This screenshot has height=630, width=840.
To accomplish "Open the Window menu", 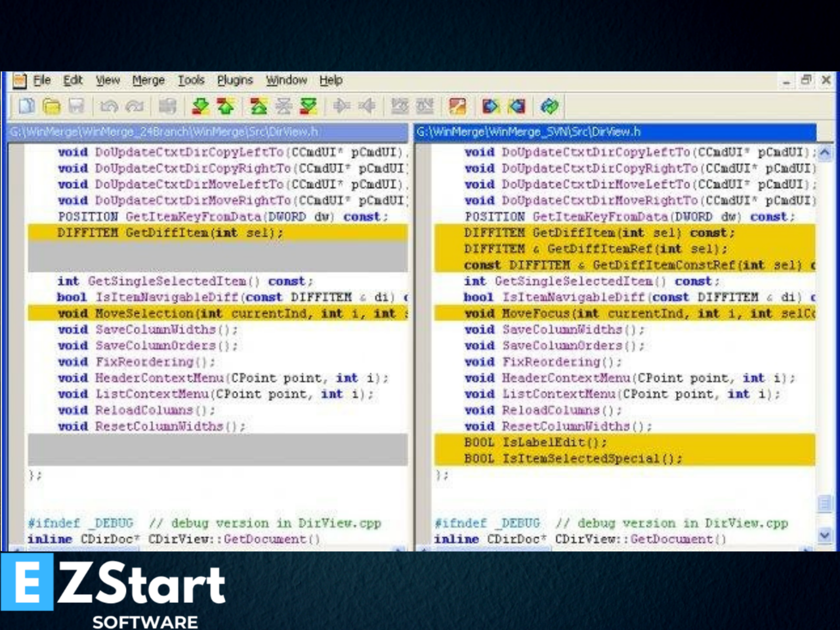I will pos(286,80).
